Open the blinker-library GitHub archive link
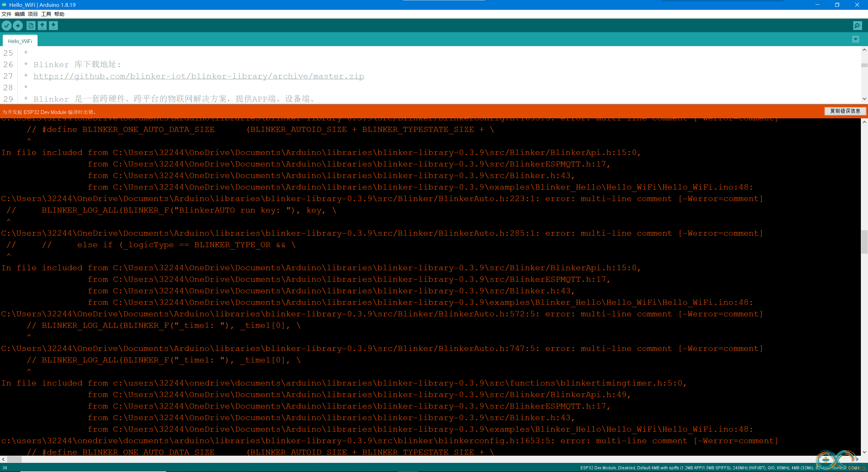Screen dimensions: 868x472 (199, 76)
